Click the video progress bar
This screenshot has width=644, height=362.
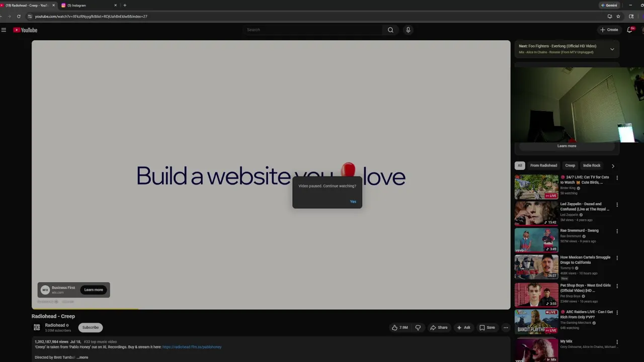pyautogui.click(x=271, y=309)
